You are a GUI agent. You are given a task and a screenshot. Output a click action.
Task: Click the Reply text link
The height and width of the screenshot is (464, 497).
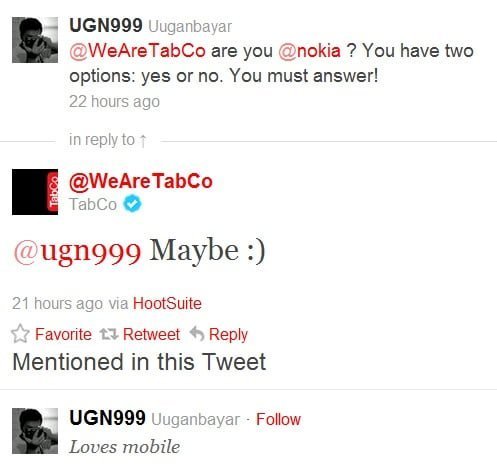pyautogui.click(x=228, y=335)
